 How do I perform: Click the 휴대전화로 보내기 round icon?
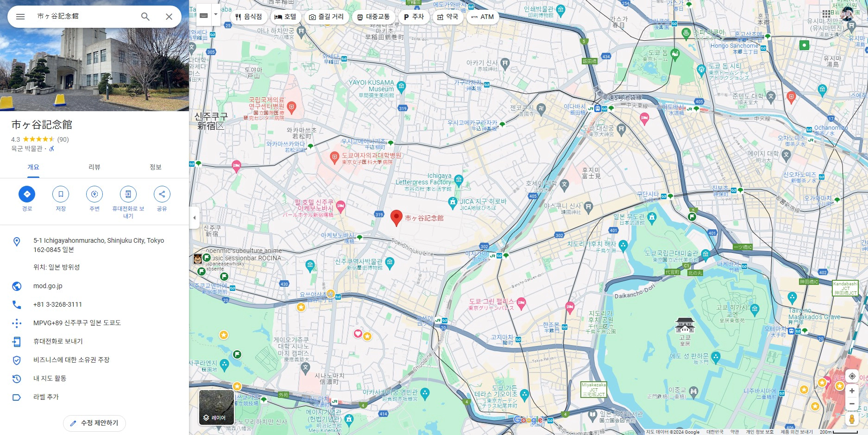point(128,194)
